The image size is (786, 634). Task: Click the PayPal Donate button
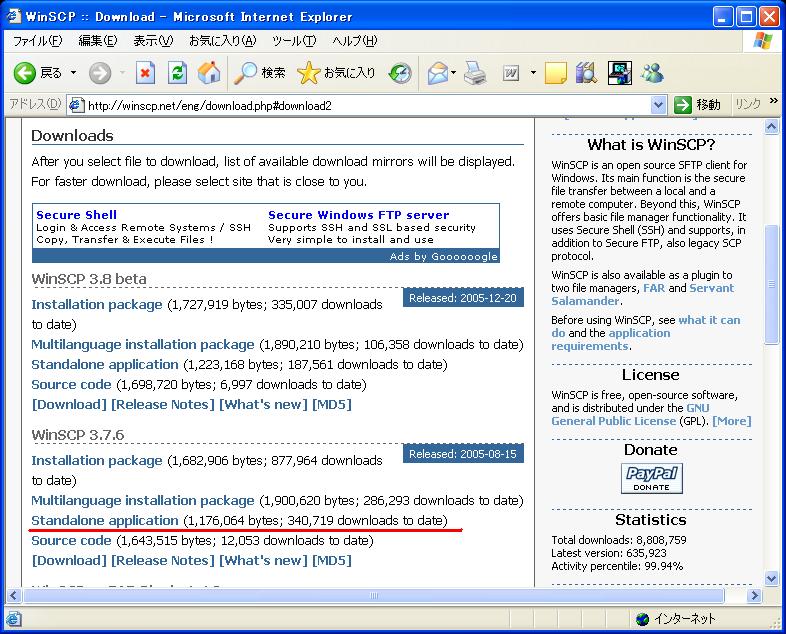pyautogui.click(x=651, y=478)
